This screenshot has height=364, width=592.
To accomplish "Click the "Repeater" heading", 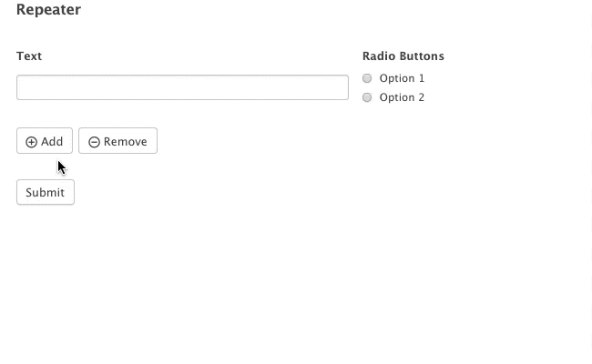I will point(48,10).
